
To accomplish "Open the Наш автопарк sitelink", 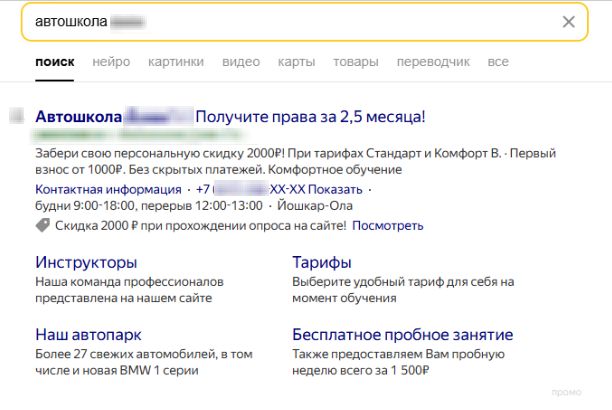I will (x=88, y=335).
